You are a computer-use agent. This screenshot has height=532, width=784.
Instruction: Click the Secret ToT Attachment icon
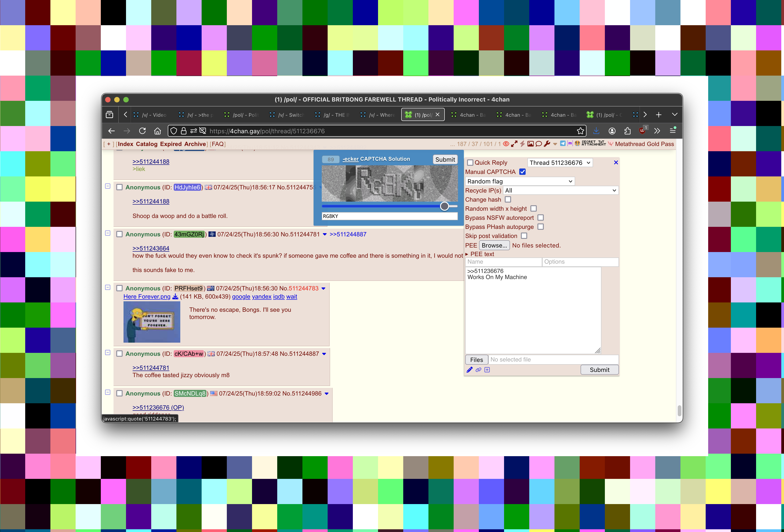594,143
